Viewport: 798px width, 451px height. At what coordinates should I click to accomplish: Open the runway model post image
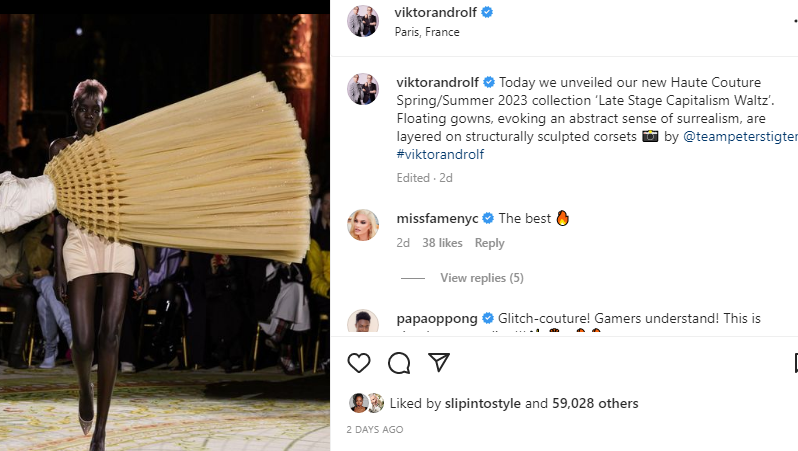165,232
